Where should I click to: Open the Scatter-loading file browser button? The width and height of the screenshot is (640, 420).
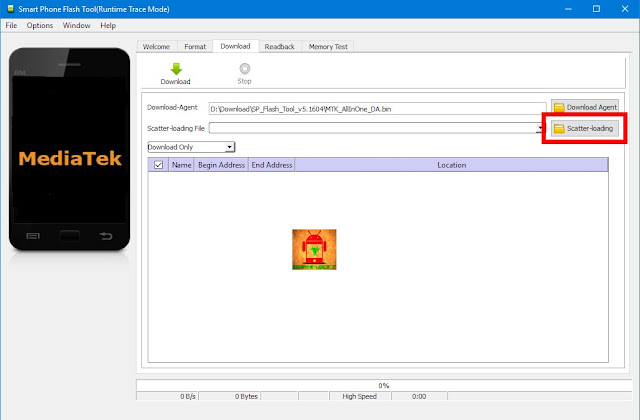(x=584, y=129)
